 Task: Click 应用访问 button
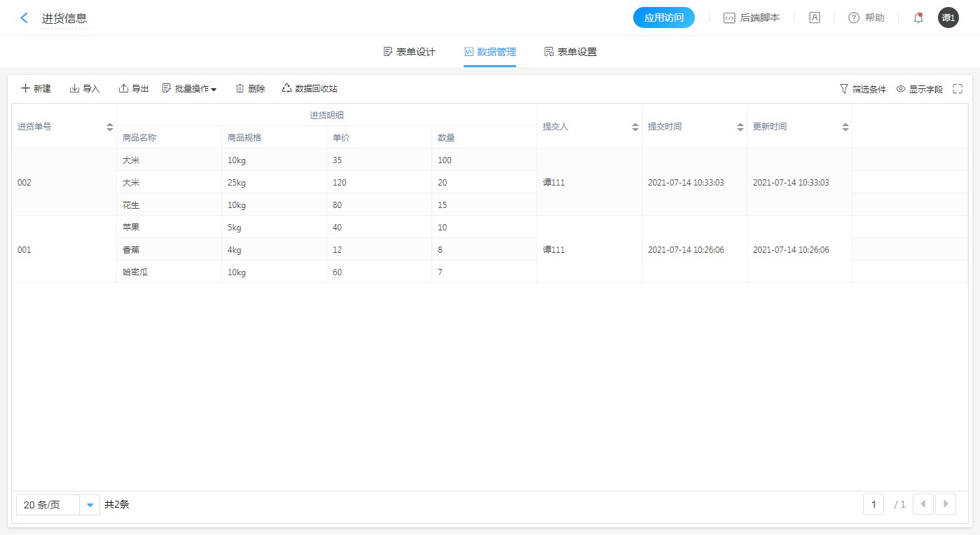pos(663,18)
